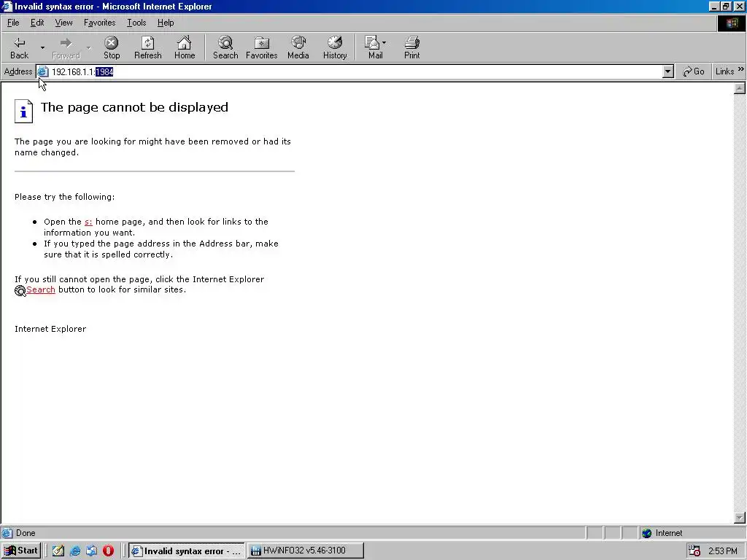747x560 pixels.
Task: Click 'The page cannot be displayed' heading
Action: (134, 107)
